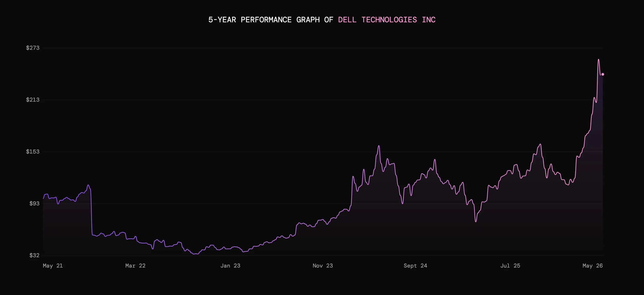Click the "Sept 24" x-axis label
Viewport: 644px width, 295px height.
tap(415, 266)
